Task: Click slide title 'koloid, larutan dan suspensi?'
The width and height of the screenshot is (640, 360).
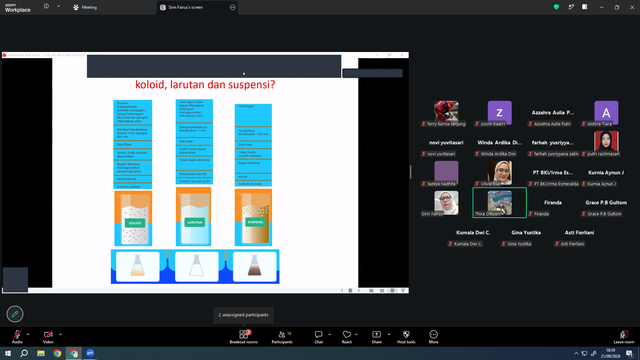Action: pyautogui.click(x=205, y=85)
